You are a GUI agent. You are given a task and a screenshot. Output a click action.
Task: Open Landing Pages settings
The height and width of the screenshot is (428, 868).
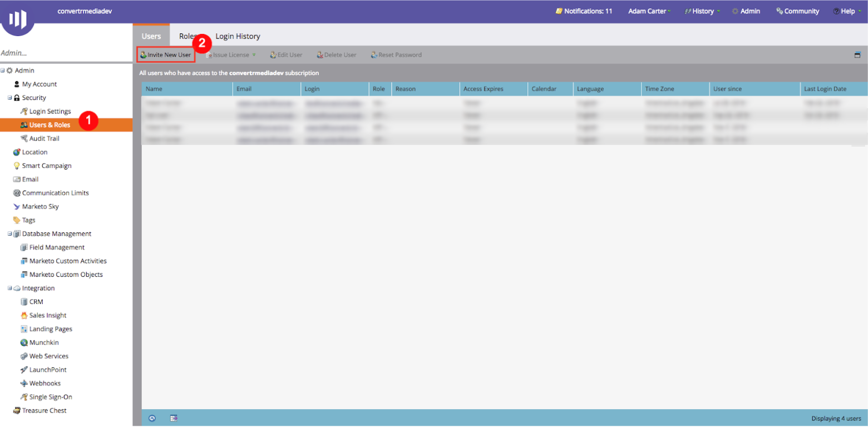click(46, 329)
